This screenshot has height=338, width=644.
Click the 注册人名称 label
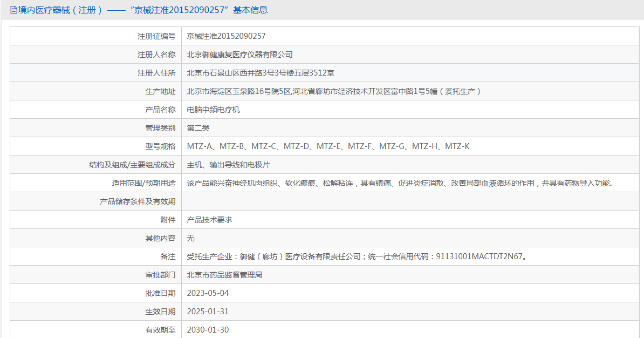click(x=156, y=55)
